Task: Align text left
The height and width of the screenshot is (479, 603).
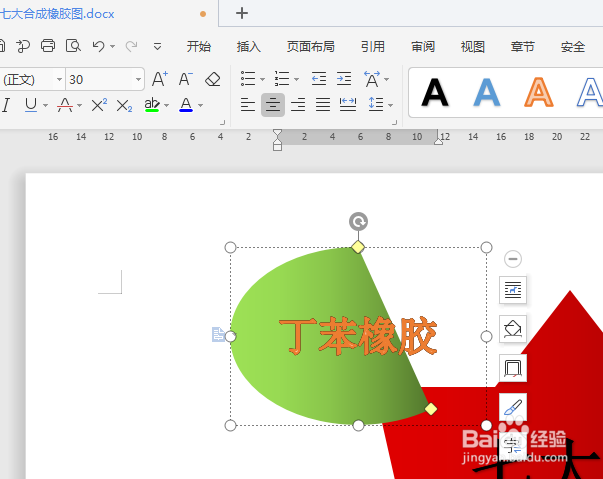Action: (x=248, y=104)
